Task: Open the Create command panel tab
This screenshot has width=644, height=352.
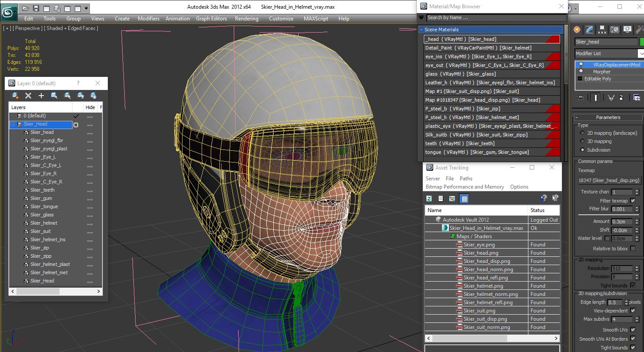Action: [x=577, y=30]
